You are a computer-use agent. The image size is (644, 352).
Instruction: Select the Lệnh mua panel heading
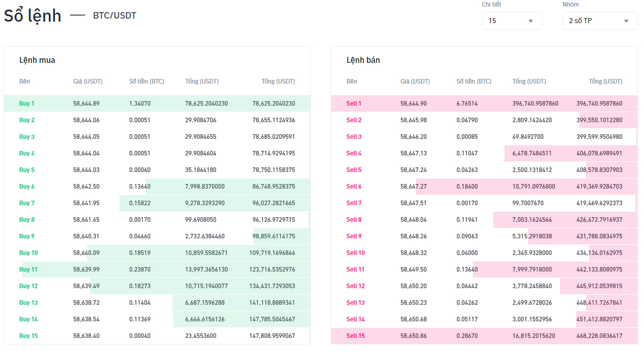pyautogui.click(x=37, y=60)
